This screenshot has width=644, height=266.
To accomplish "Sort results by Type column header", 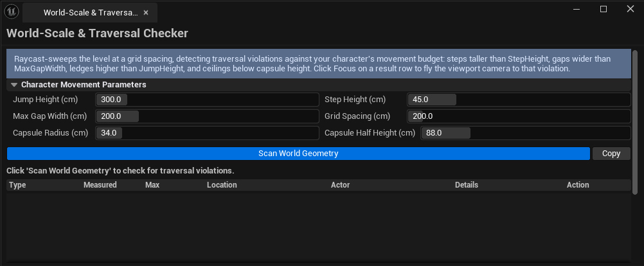I will (x=17, y=185).
